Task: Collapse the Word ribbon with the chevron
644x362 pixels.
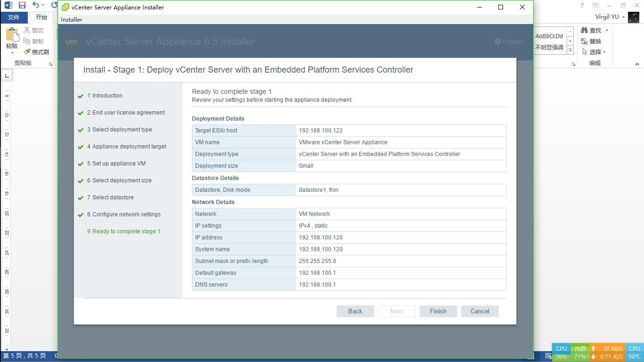Action: 637,64
